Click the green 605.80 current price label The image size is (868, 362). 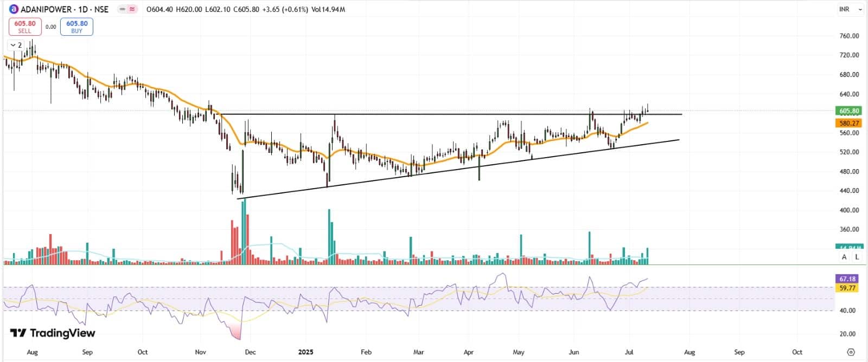tap(848, 111)
